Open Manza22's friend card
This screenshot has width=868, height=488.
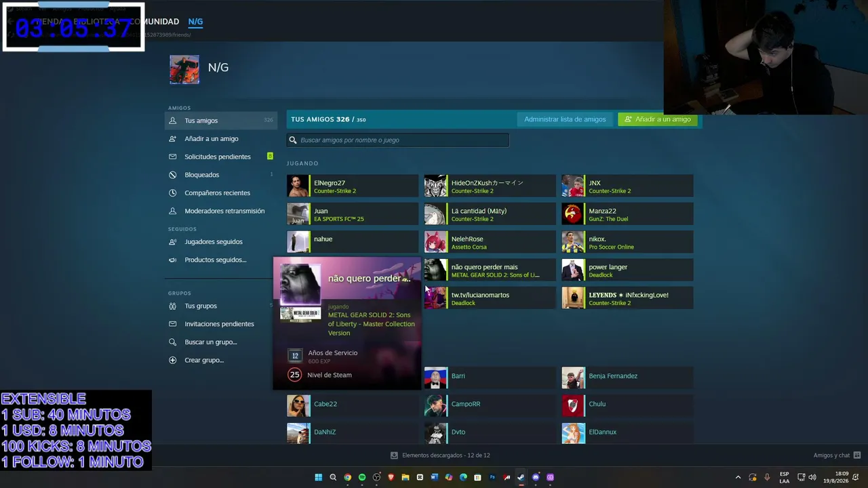[627, 214]
